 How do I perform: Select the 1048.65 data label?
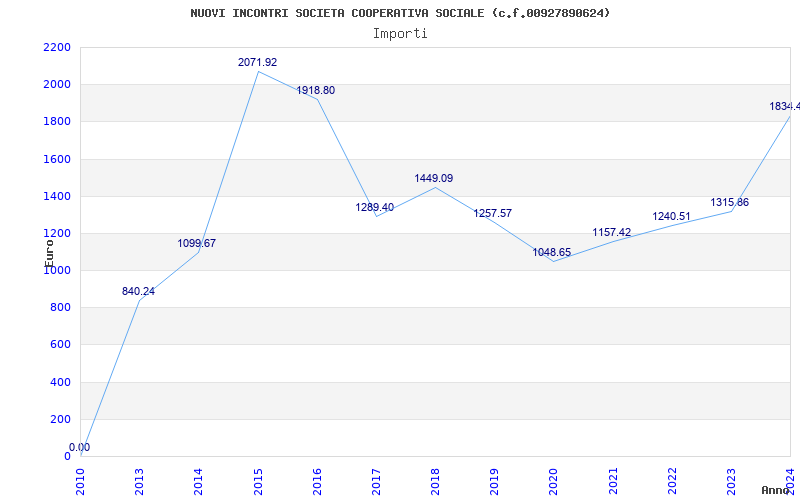pyautogui.click(x=552, y=253)
